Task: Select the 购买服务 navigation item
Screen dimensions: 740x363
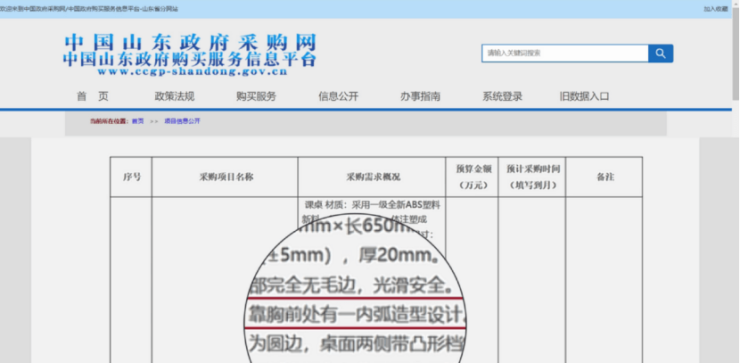Action: tap(256, 97)
